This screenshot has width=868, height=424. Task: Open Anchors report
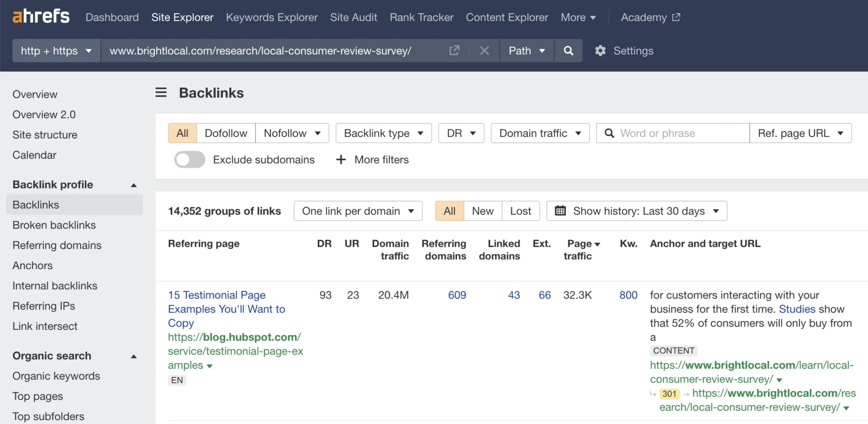[33, 265]
